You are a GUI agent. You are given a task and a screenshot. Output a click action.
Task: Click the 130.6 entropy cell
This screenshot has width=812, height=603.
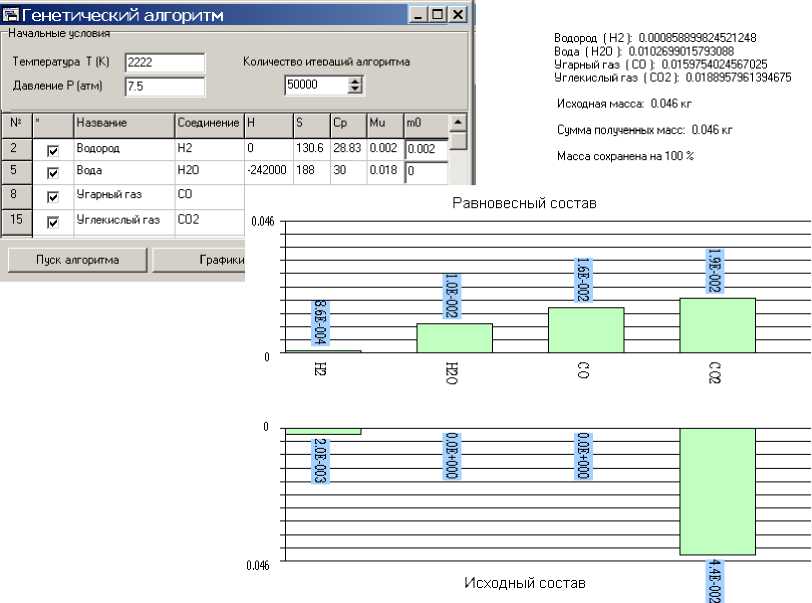[312, 149]
